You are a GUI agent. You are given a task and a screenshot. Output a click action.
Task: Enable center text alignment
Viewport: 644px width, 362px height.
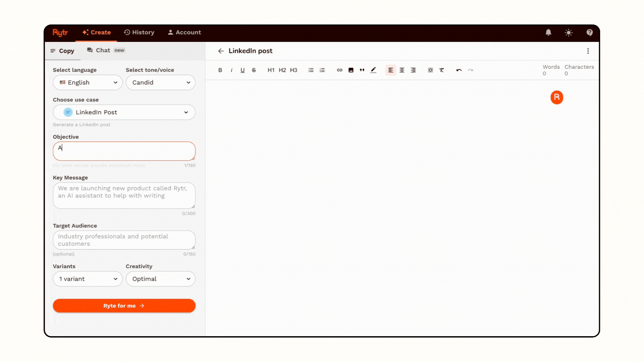click(x=402, y=70)
